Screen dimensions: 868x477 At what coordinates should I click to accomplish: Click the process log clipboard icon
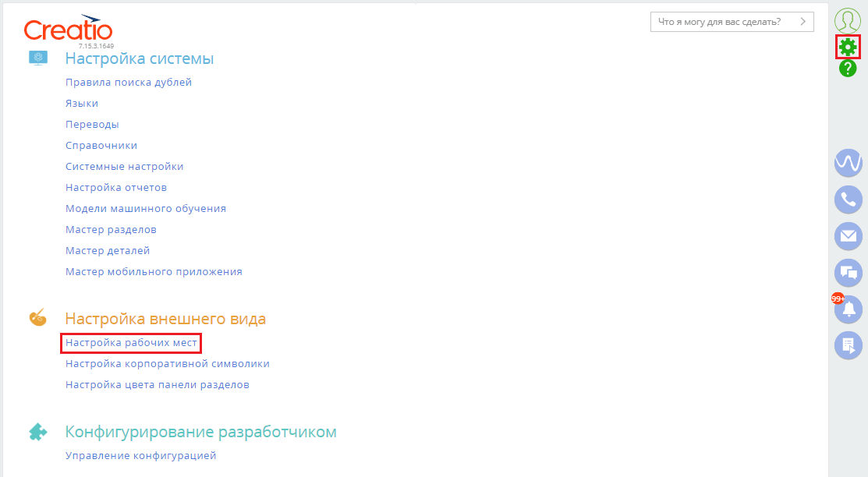[x=848, y=346]
